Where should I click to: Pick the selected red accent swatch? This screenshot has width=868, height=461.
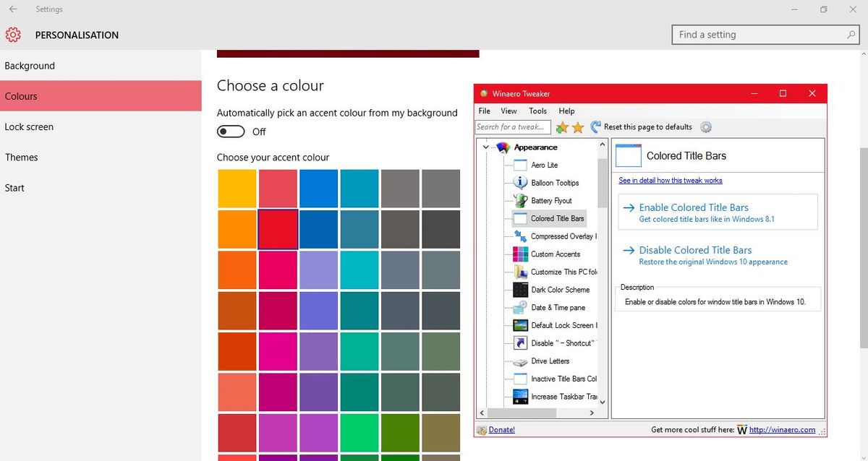pyautogui.click(x=278, y=229)
